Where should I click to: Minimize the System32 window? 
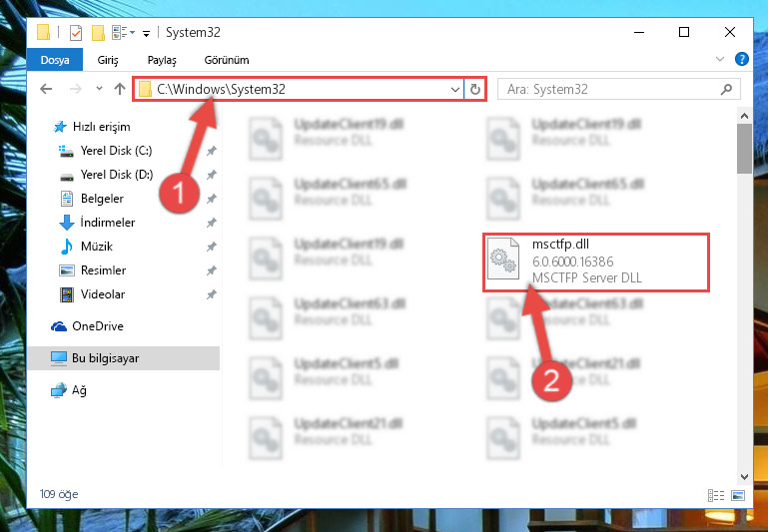[x=639, y=33]
